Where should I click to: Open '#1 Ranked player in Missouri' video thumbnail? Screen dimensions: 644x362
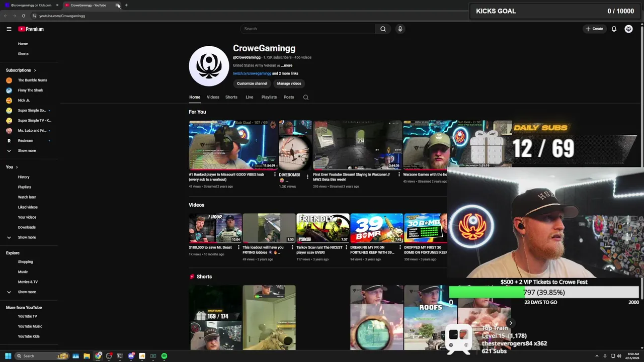coord(233,145)
